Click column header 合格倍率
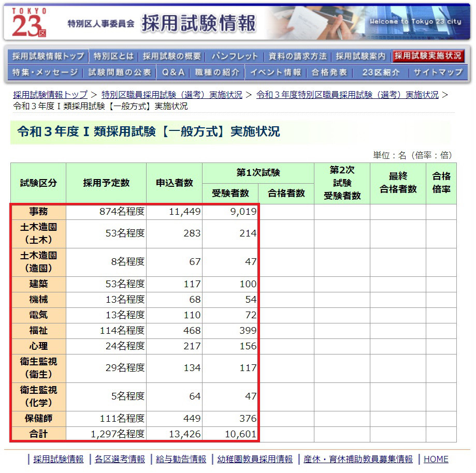The height and width of the screenshot is (473, 476). pyautogui.click(x=441, y=183)
